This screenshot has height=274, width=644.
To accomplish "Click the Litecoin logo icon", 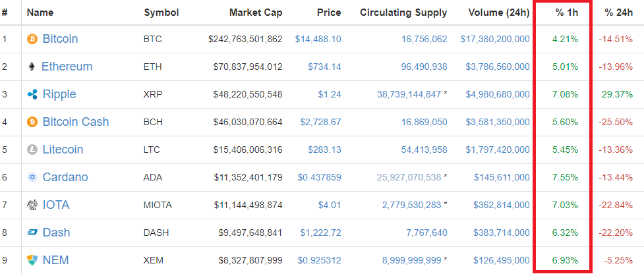I will pyautogui.click(x=32, y=150).
